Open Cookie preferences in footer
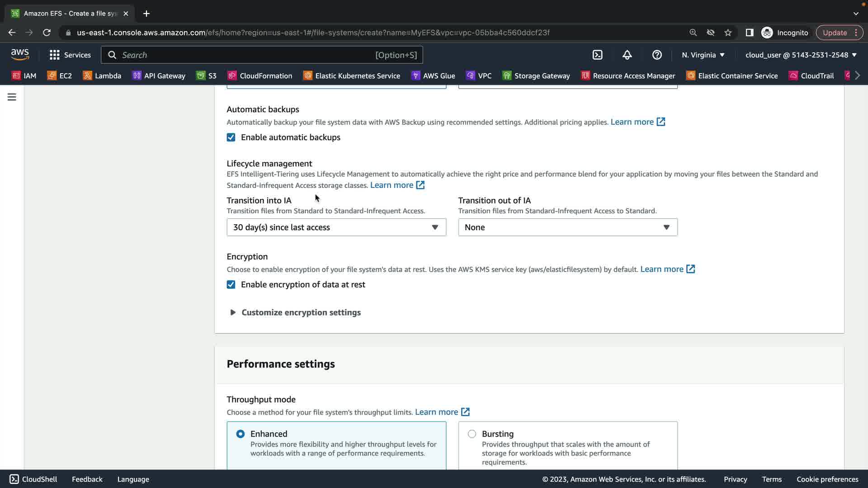Viewport: 868px width, 488px height. coord(827,479)
